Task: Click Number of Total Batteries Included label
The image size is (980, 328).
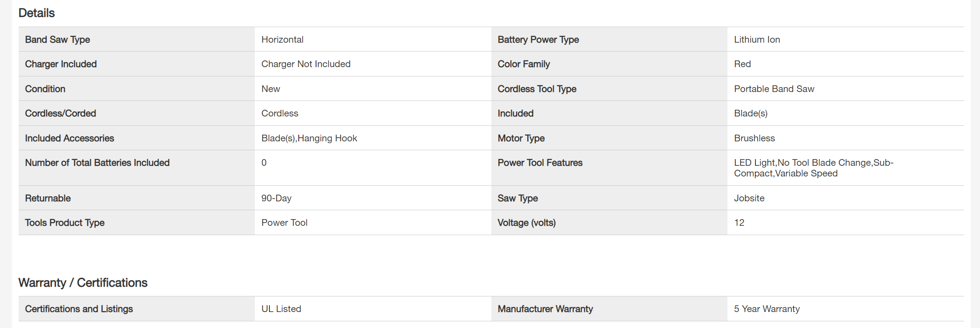Action: [x=97, y=163]
